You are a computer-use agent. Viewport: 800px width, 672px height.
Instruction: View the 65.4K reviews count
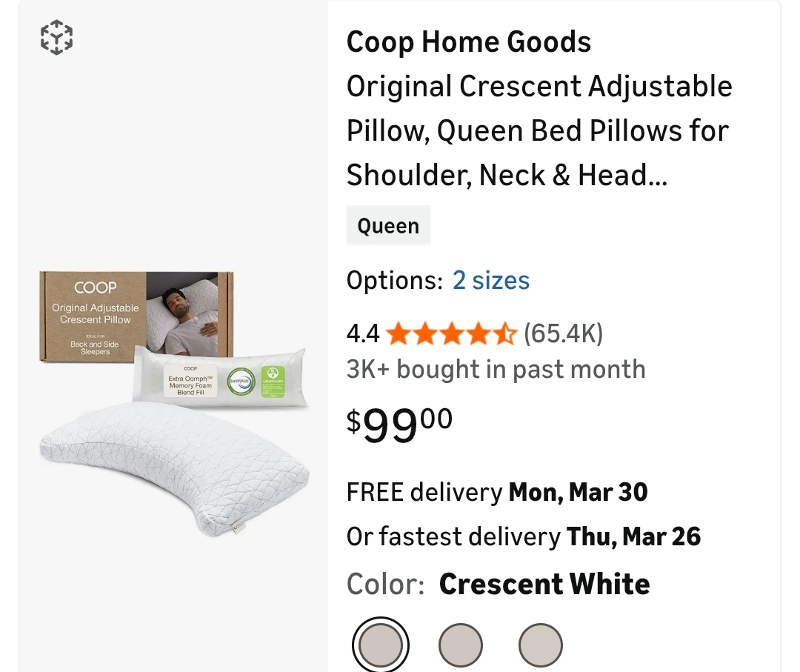tap(564, 334)
